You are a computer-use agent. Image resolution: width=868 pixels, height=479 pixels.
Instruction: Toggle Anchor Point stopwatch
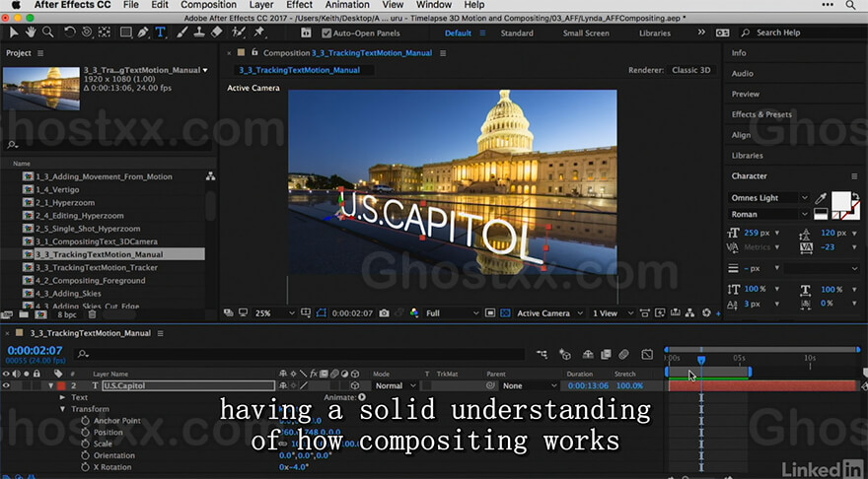click(85, 421)
